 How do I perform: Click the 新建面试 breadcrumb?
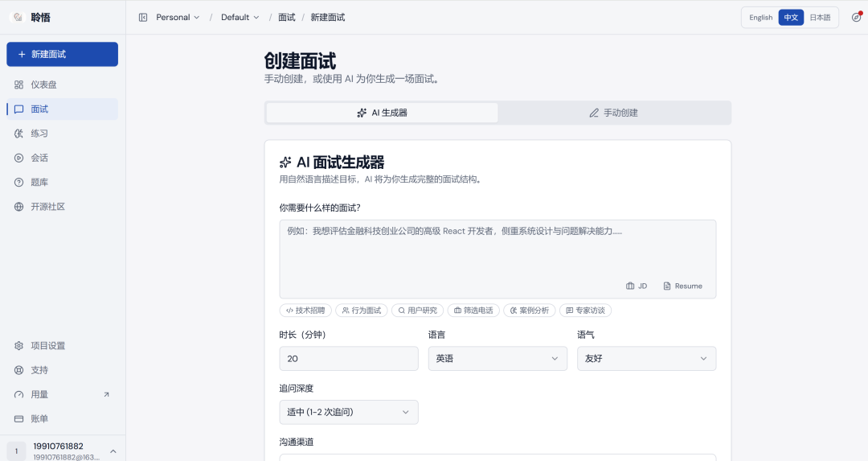(328, 17)
